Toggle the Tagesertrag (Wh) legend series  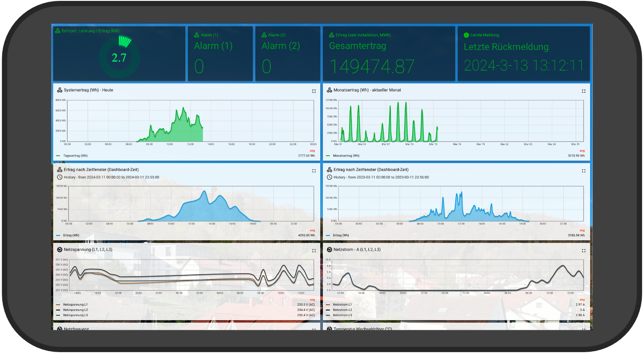pyautogui.click(x=75, y=156)
